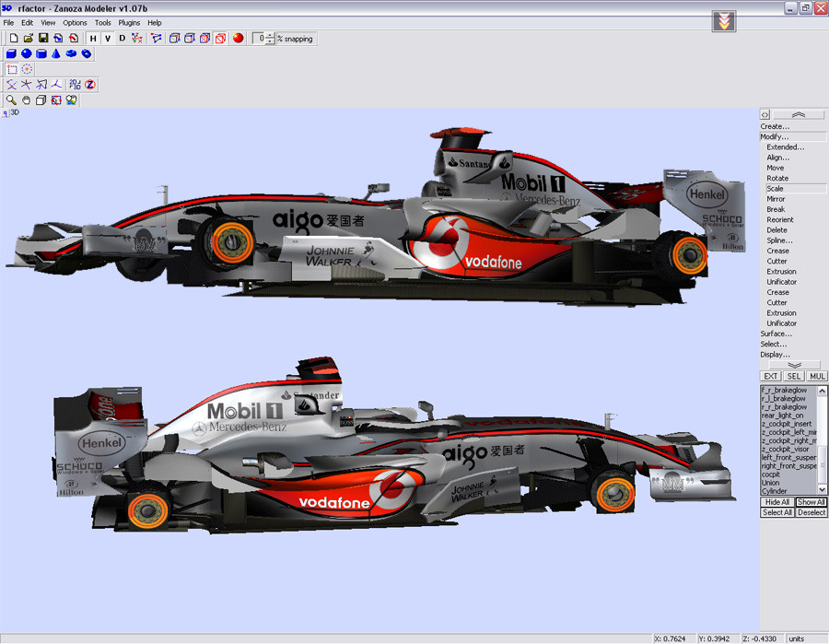Toggle the rectangle selection tool

(12, 69)
